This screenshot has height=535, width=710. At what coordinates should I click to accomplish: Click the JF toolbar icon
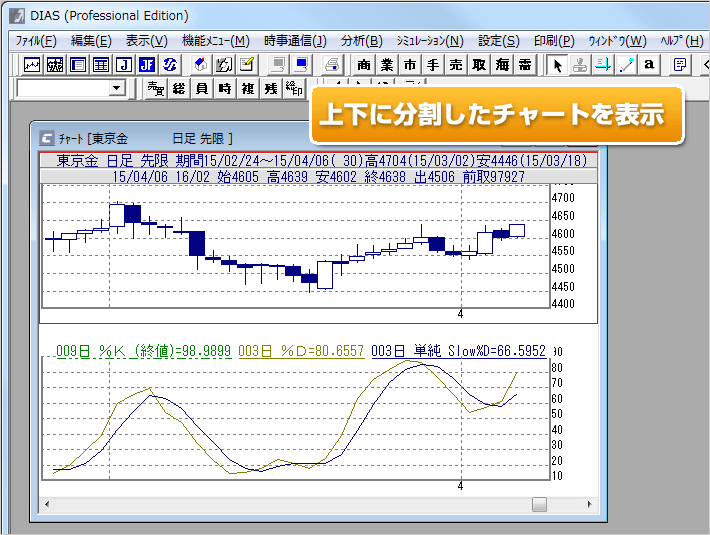(x=147, y=65)
